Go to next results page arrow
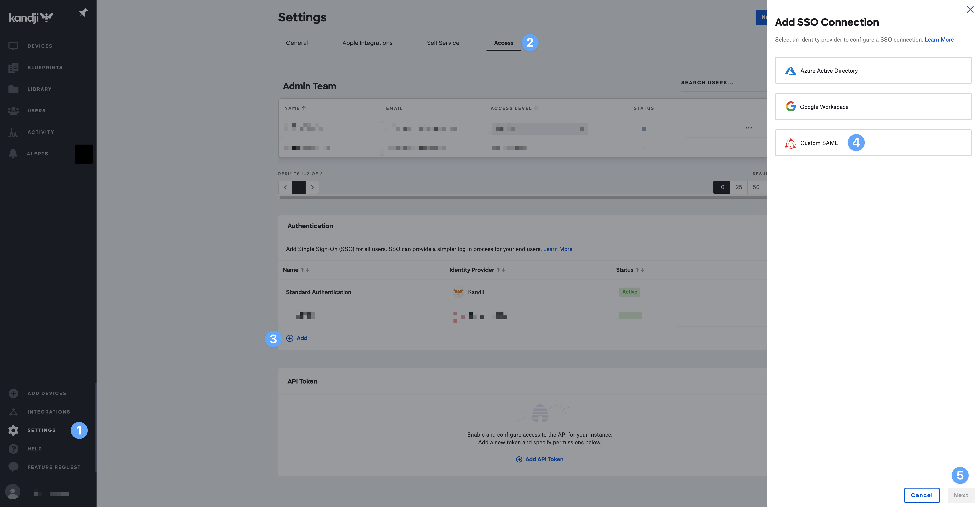The image size is (980, 507). coord(312,187)
